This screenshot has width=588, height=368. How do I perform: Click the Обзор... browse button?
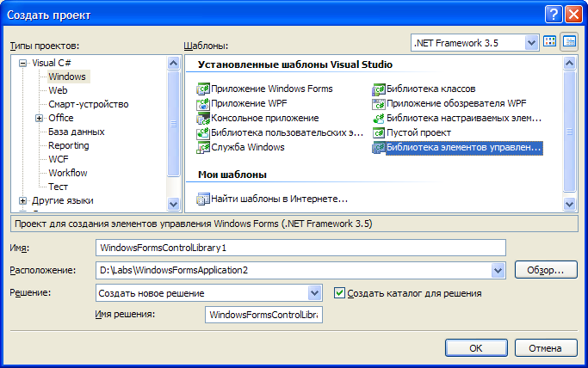tap(546, 270)
